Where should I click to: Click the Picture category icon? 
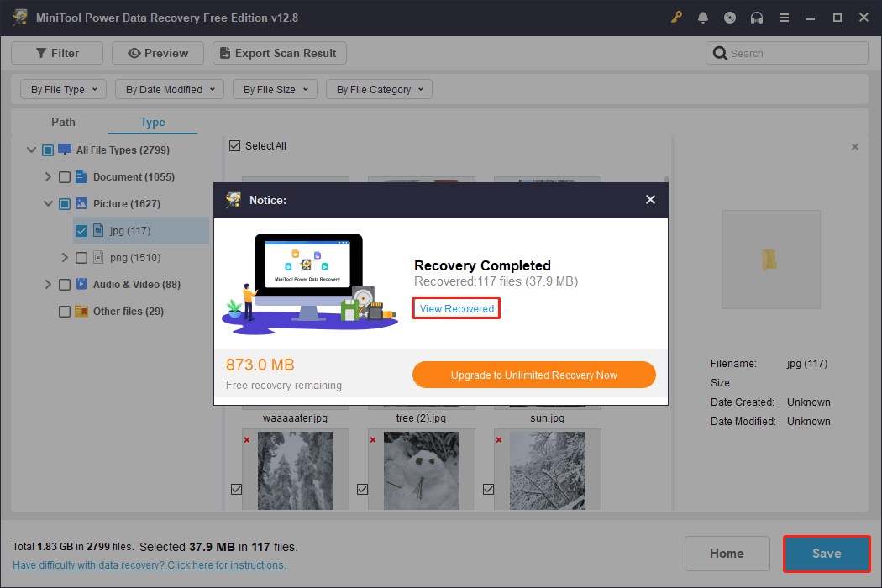click(81, 203)
